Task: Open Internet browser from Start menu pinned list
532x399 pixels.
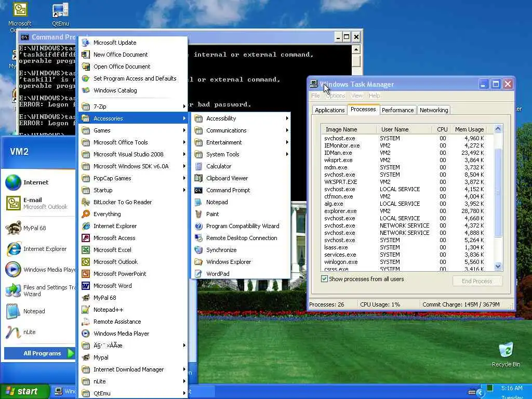Action: click(38, 182)
